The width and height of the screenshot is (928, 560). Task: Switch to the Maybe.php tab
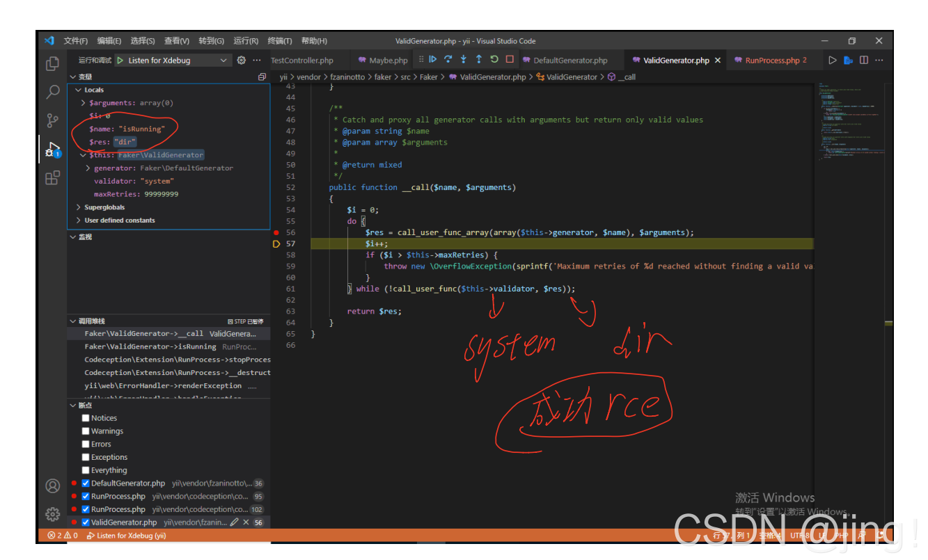tap(384, 61)
